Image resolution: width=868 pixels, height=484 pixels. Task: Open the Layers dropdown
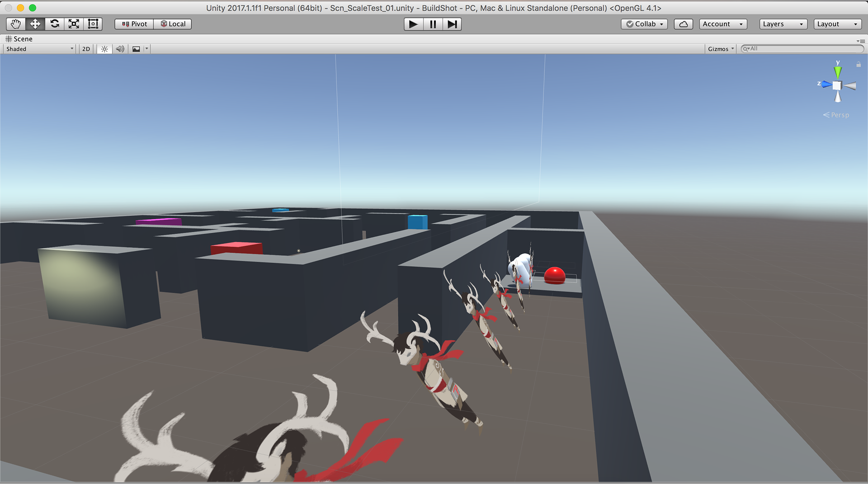(783, 24)
